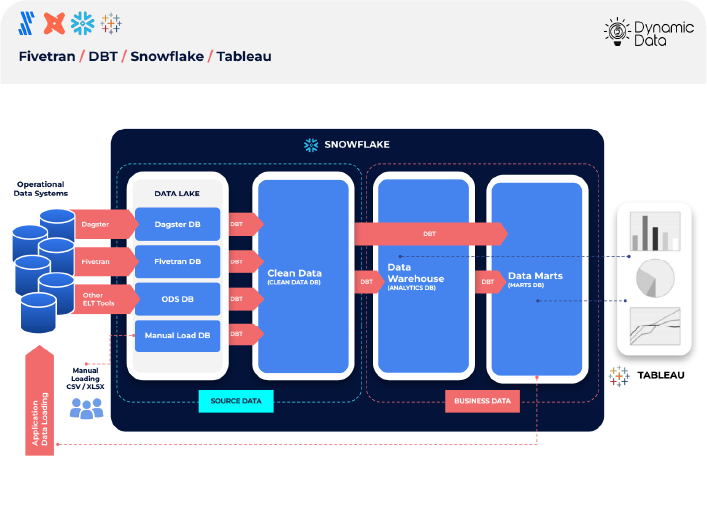
Task: Click the snowflake icon beside the SNOWFLAKE title
Action: coord(311,144)
